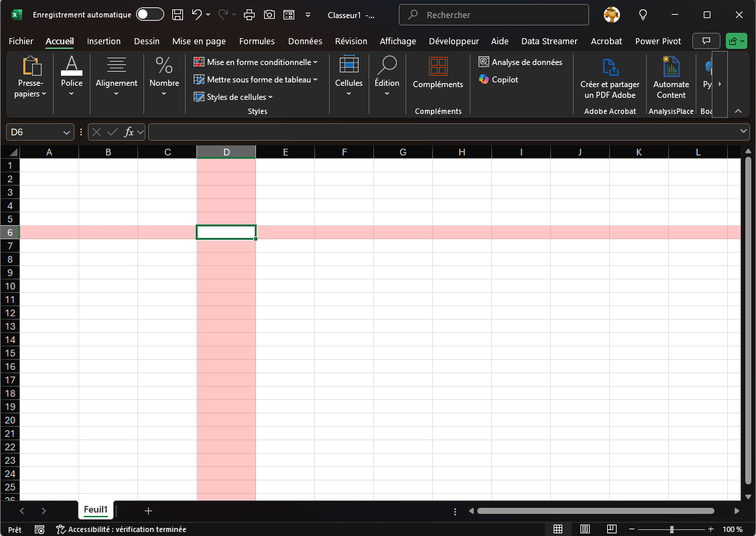This screenshot has width=756, height=536.
Task: Expand Mise en forme conditionnelle dropdown
Action: 255,62
